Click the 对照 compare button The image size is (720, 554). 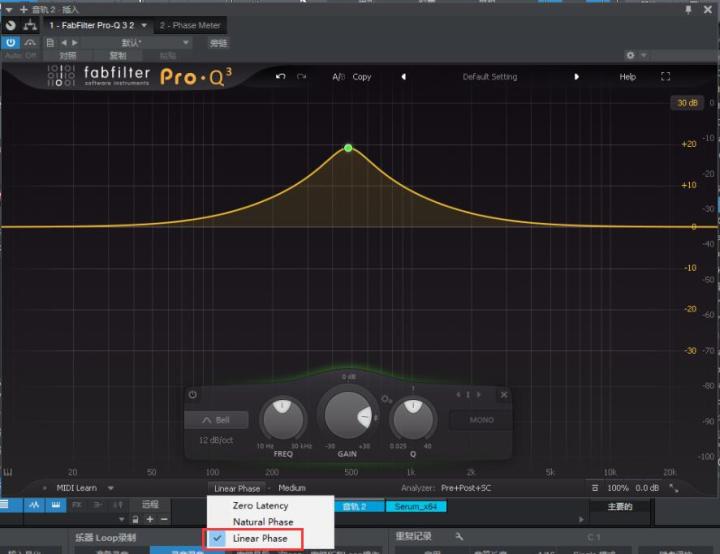tap(68, 56)
